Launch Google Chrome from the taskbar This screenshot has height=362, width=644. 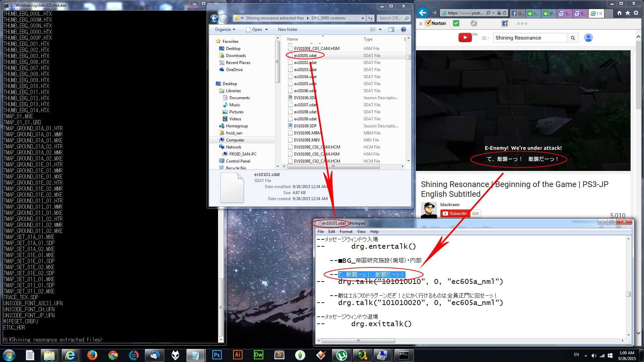[113, 355]
